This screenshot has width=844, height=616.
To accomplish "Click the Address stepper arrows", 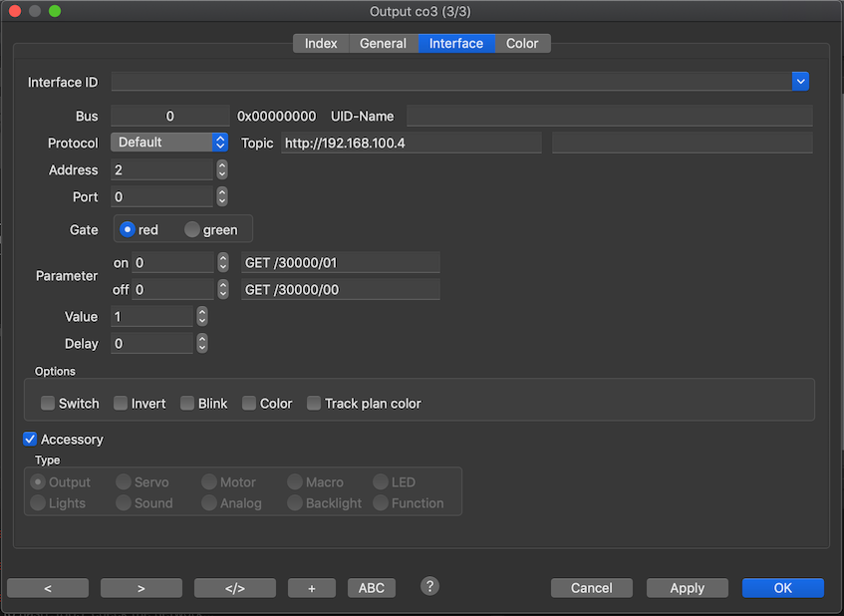I will [222, 170].
